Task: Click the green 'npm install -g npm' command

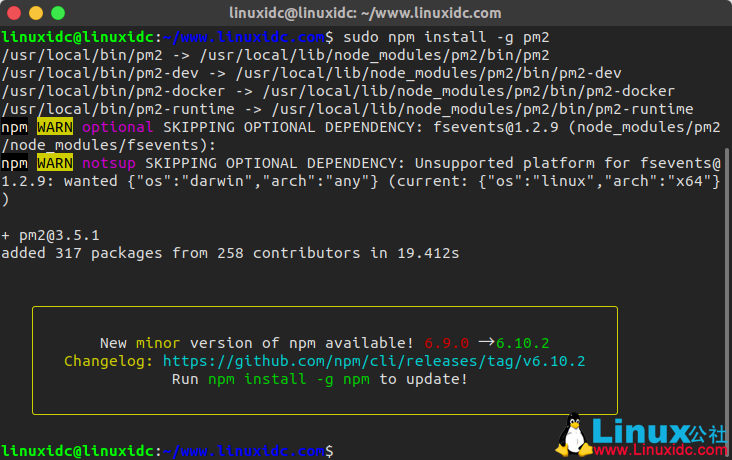Action: pyautogui.click(x=289, y=379)
